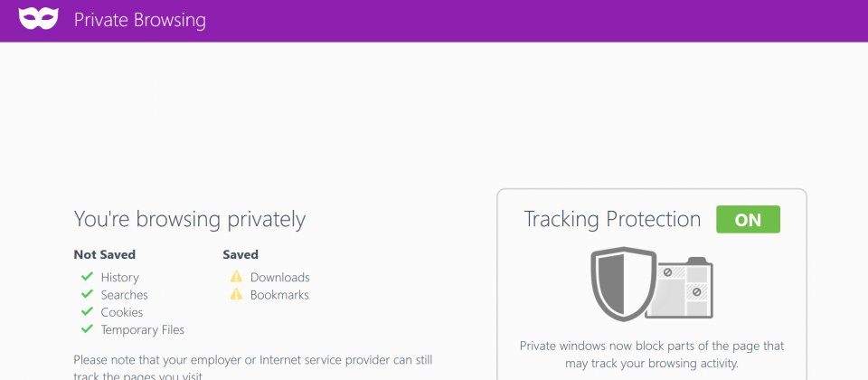Click the Temporary Files list item
Viewport: 868px width, 380px height.
click(142, 330)
